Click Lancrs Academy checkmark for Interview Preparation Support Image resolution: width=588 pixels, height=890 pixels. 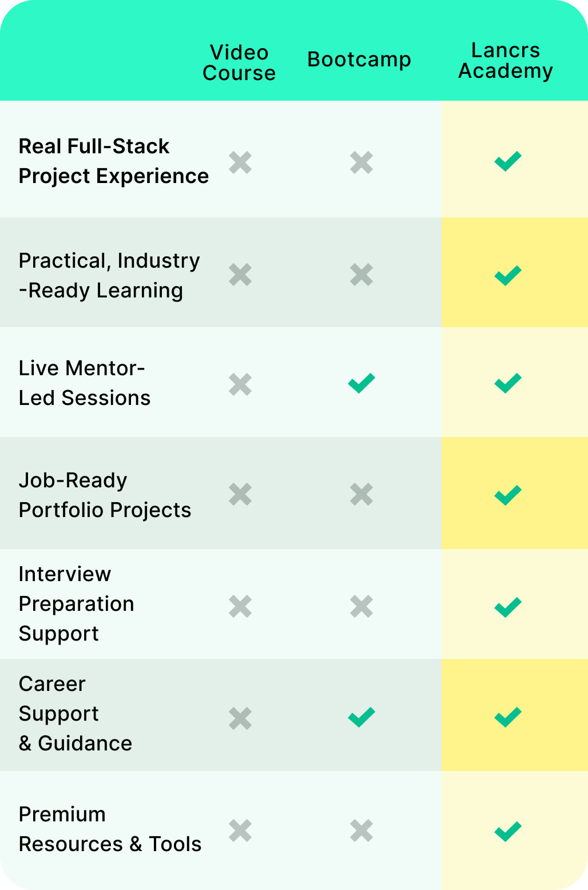[507, 607]
